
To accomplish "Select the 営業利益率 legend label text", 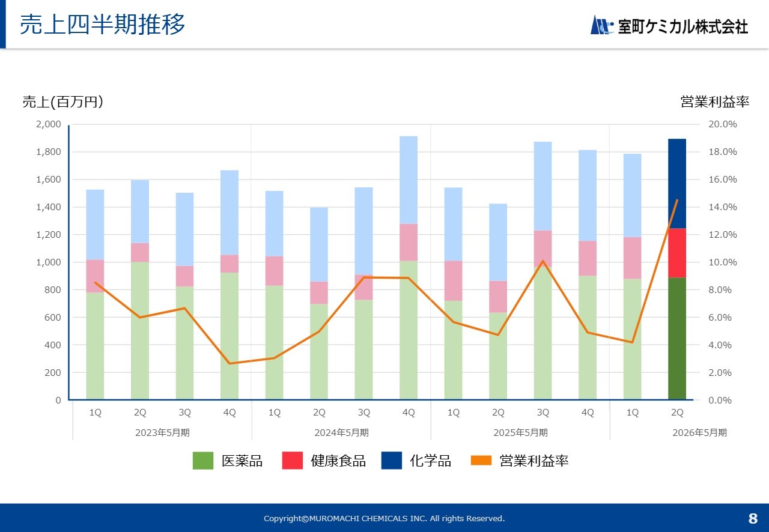I will 534,461.
